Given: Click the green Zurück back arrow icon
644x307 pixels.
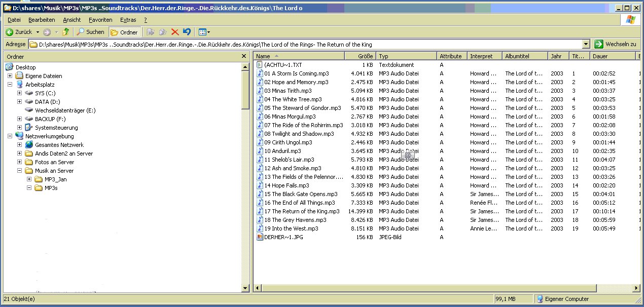Looking at the screenshot, I should pyautogui.click(x=10, y=32).
